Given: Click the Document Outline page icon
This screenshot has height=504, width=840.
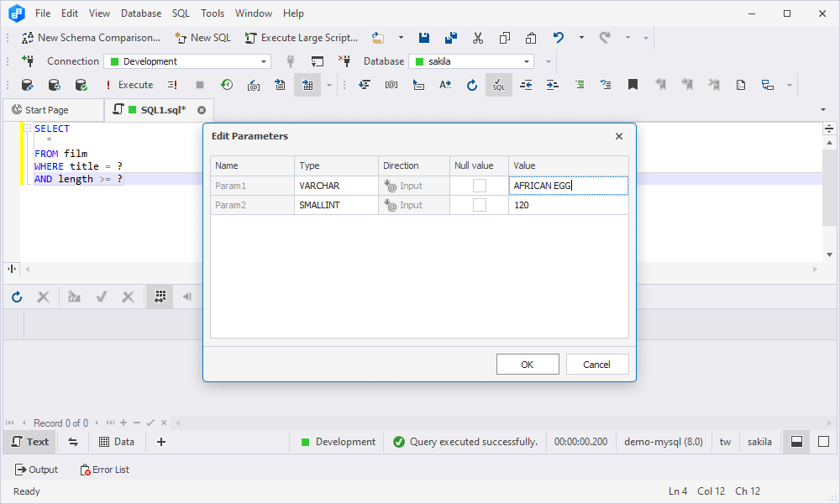Looking at the screenshot, I should point(741,85).
